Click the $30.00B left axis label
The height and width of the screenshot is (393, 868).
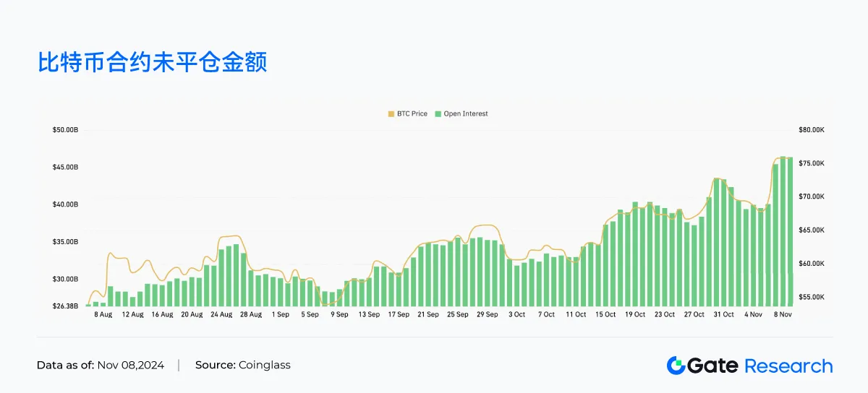tap(65, 279)
